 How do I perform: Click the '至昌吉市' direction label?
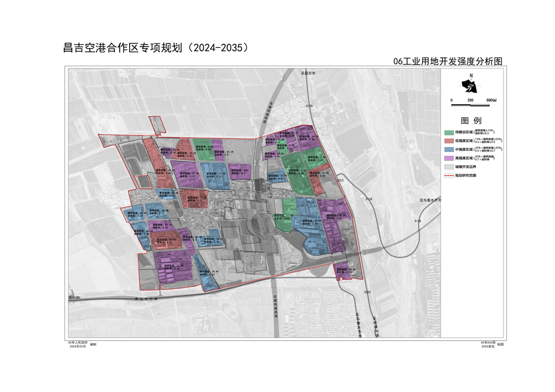pos(308,73)
